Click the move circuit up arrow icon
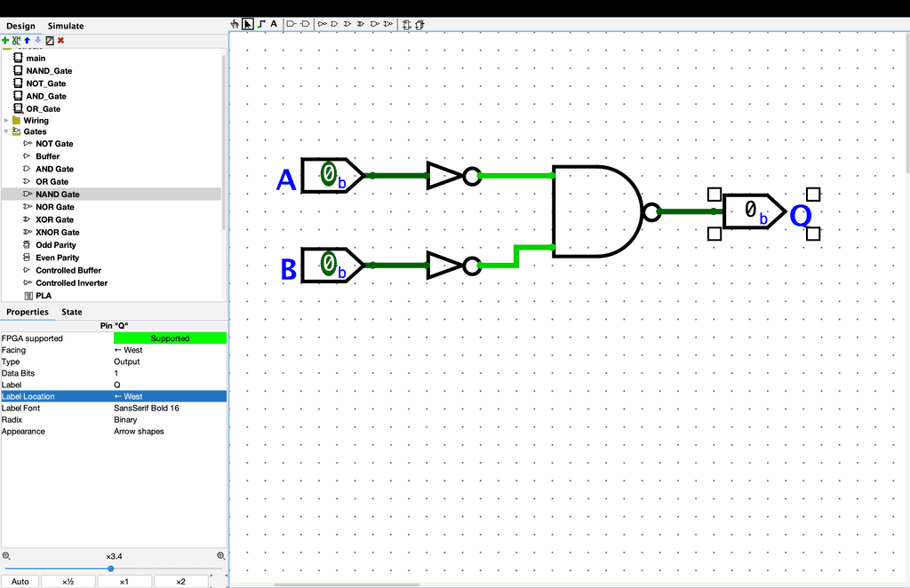910x588 pixels. 27,40
